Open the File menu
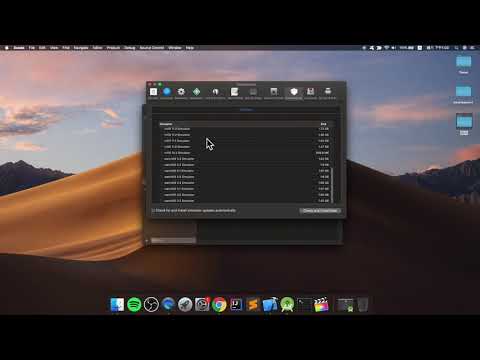The height and width of the screenshot is (360, 480). click(32, 48)
